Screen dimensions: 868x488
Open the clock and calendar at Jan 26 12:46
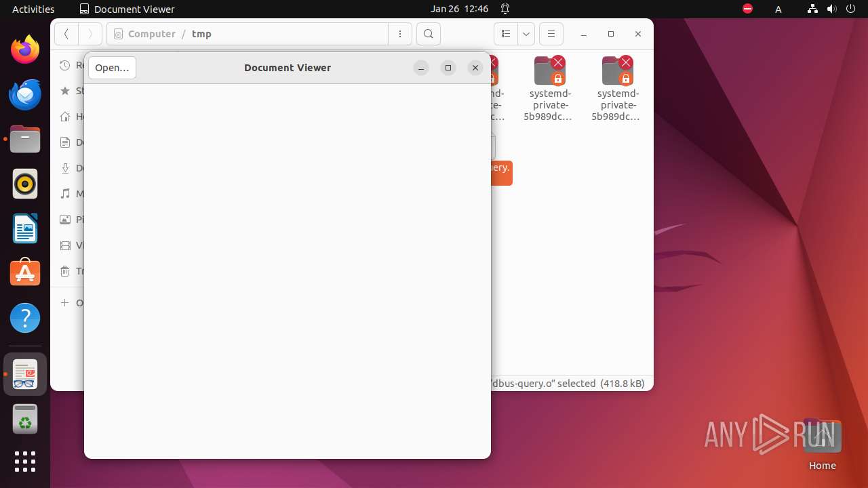click(x=459, y=9)
